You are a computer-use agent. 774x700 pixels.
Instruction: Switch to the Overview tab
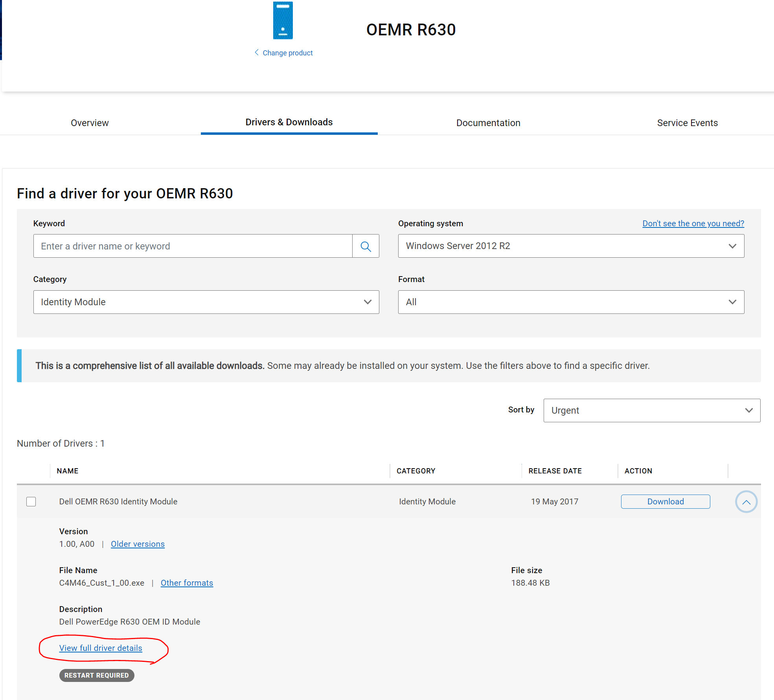[90, 123]
